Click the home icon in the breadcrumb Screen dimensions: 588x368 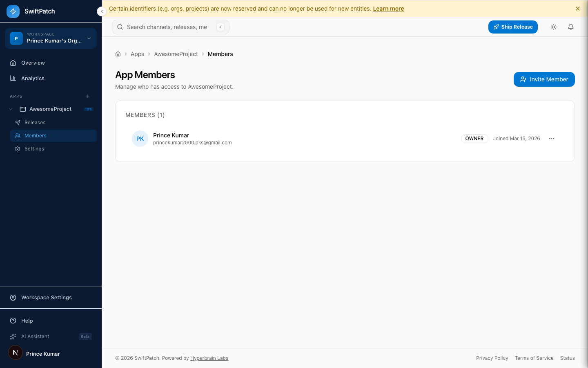tap(118, 54)
